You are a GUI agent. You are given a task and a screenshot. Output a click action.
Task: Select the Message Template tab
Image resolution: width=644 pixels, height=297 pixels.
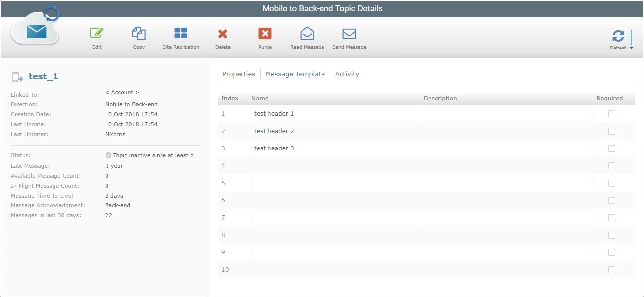click(295, 74)
